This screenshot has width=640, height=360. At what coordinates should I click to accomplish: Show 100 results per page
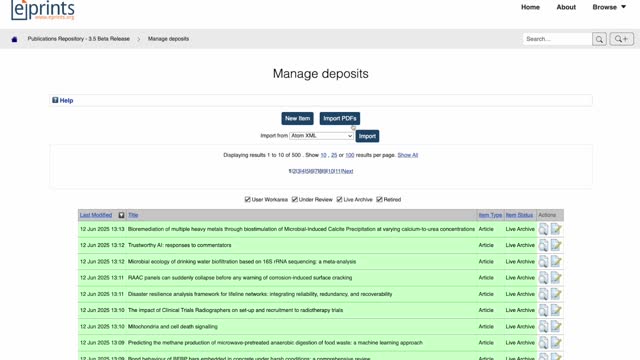click(x=350, y=155)
